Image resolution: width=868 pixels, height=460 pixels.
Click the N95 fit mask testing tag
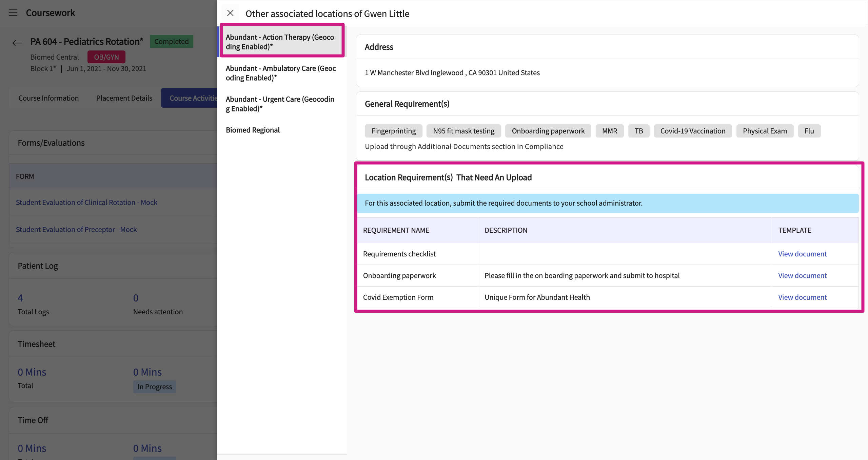[463, 131]
